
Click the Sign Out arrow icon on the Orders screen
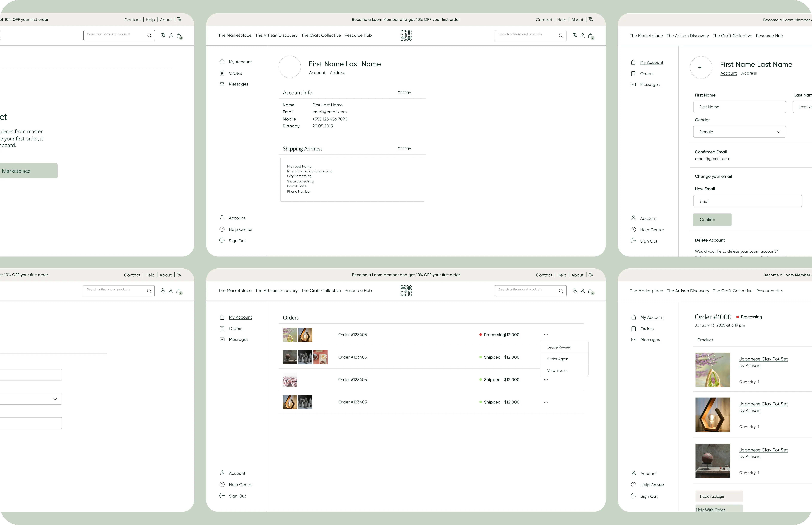(222, 496)
